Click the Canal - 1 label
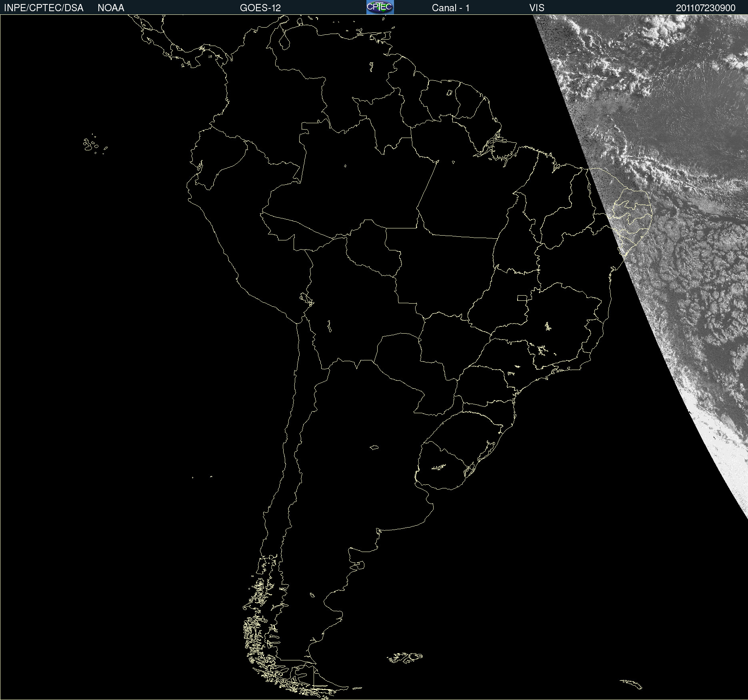Screen dimensions: 748x700 coord(451,8)
